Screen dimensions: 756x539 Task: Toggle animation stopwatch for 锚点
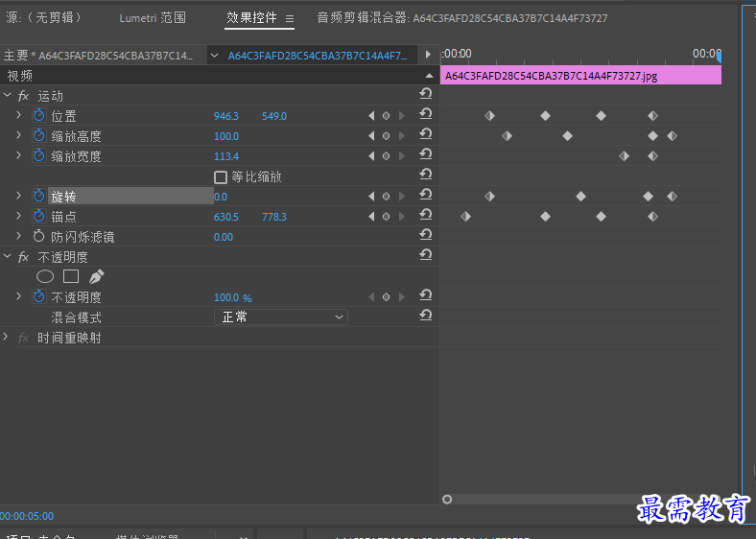(x=39, y=217)
